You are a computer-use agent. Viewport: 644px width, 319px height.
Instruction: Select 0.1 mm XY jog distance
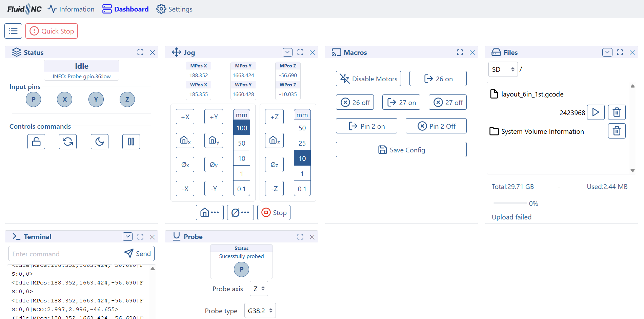[x=242, y=189]
